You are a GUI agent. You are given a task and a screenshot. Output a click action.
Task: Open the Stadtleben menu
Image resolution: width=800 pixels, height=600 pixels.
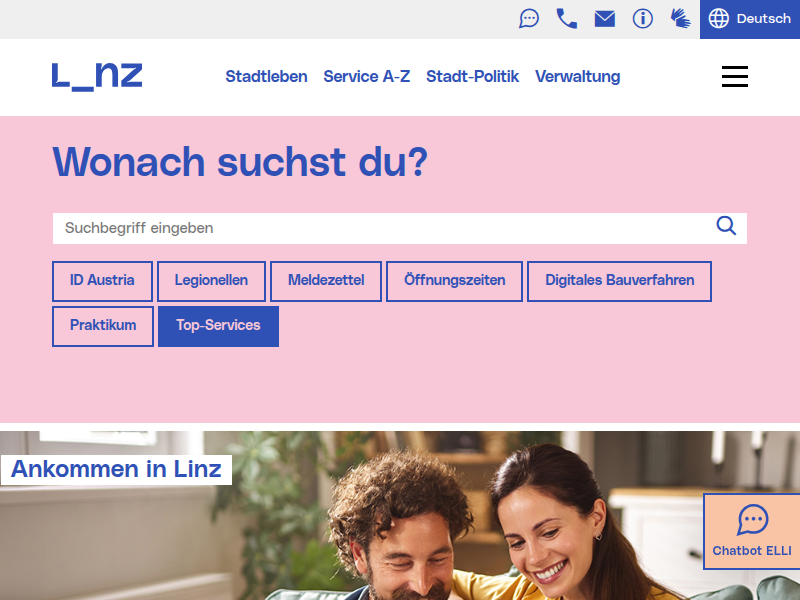tap(266, 77)
